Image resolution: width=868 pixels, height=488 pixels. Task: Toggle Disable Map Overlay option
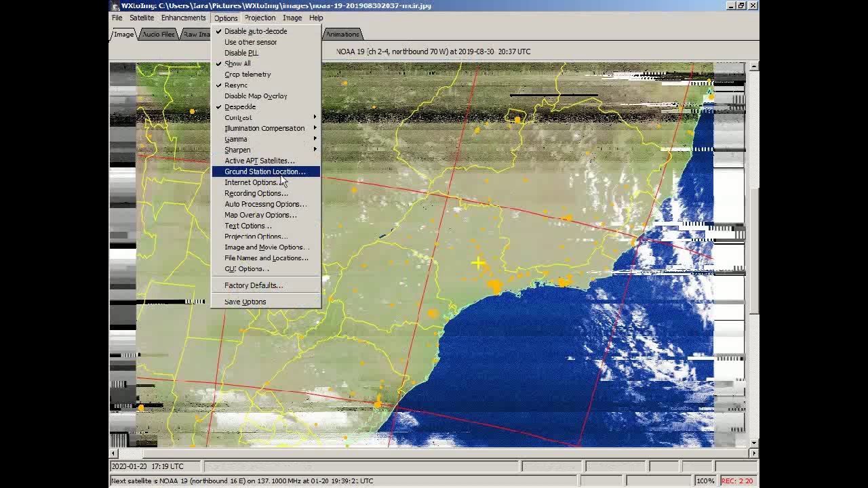[266, 96]
